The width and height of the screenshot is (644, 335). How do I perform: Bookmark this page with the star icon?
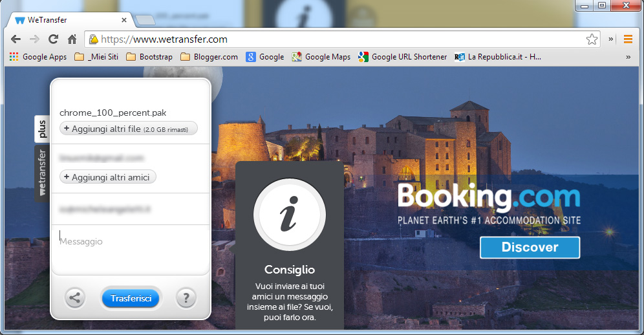pyautogui.click(x=592, y=39)
